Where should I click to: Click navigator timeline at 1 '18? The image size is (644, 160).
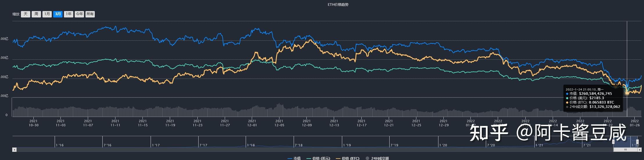coord(251,145)
